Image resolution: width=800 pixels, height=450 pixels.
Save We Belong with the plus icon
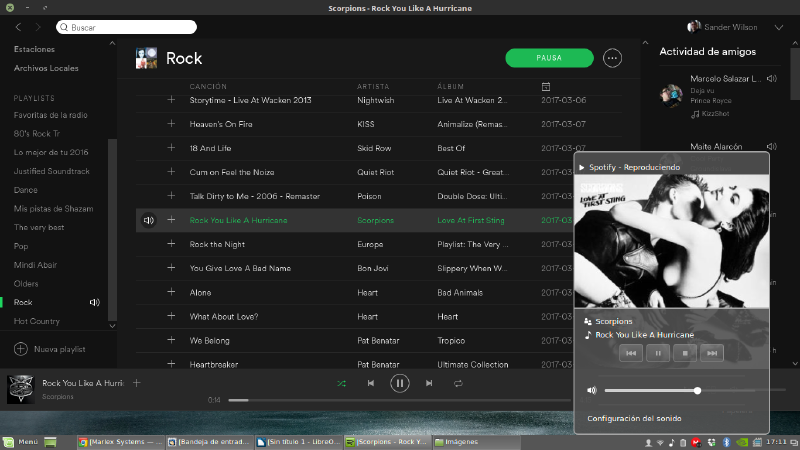171,340
